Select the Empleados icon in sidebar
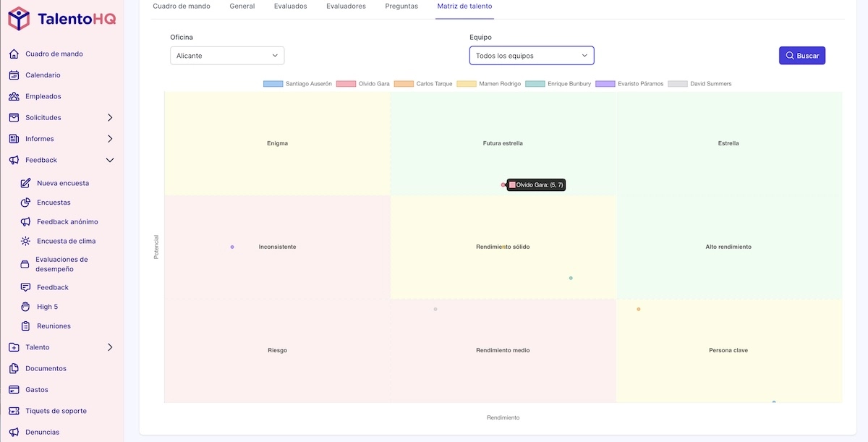Viewport: 868px width, 442px height. pyautogui.click(x=15, y=95)
